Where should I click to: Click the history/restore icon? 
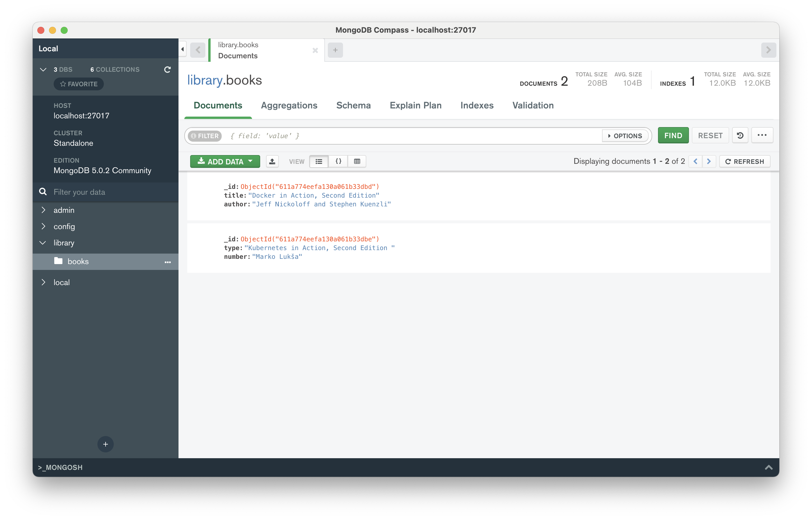point(740,136)
